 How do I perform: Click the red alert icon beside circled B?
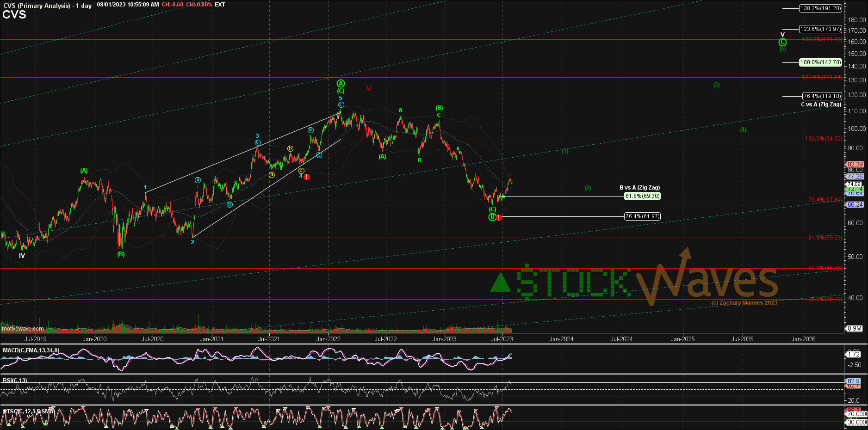tap(499, 217)
